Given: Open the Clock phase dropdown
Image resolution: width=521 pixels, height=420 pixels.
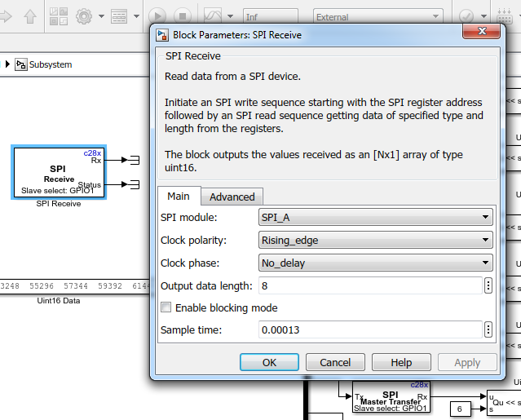Looking at the screenshot, I should (376, 263).
